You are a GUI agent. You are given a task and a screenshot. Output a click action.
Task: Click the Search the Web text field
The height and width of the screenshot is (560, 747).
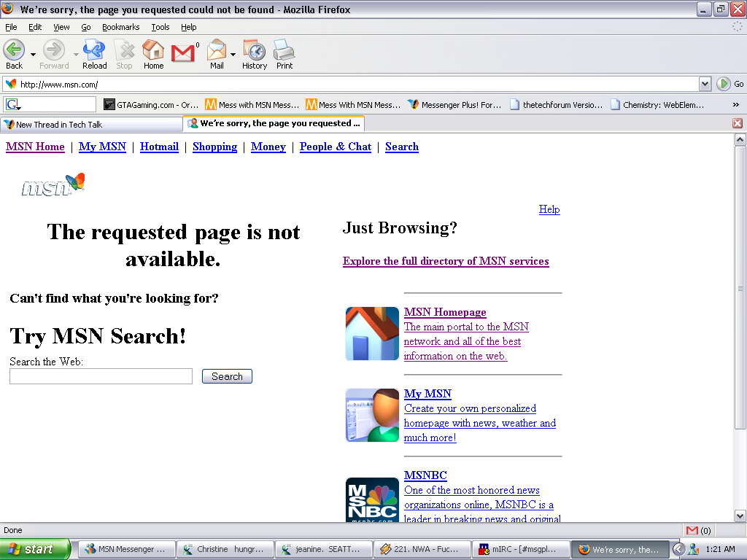101,376
